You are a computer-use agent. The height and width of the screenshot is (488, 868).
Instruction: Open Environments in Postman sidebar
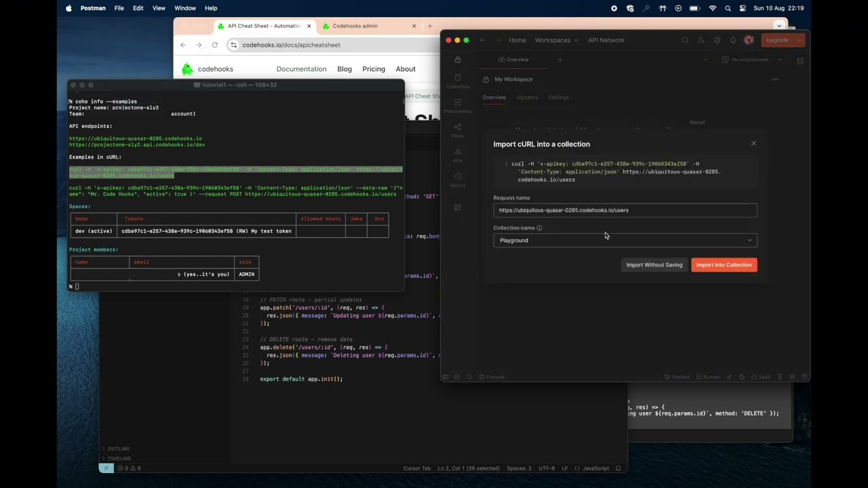pyautogui.click(x=458, y=106)
